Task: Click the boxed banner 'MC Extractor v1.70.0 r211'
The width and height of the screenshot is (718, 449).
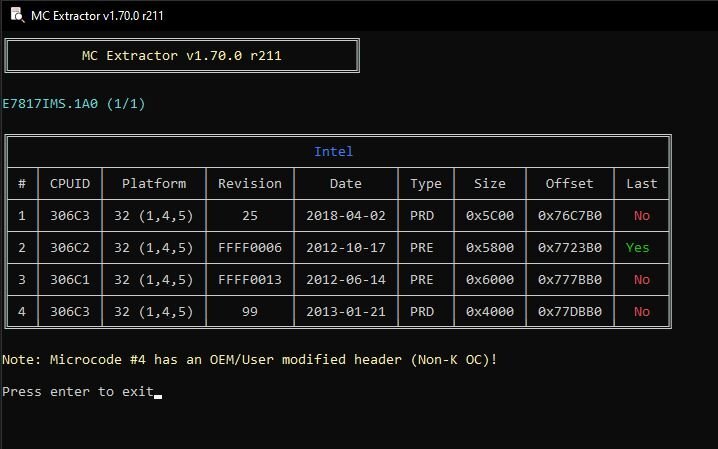Action: point(182,55)
